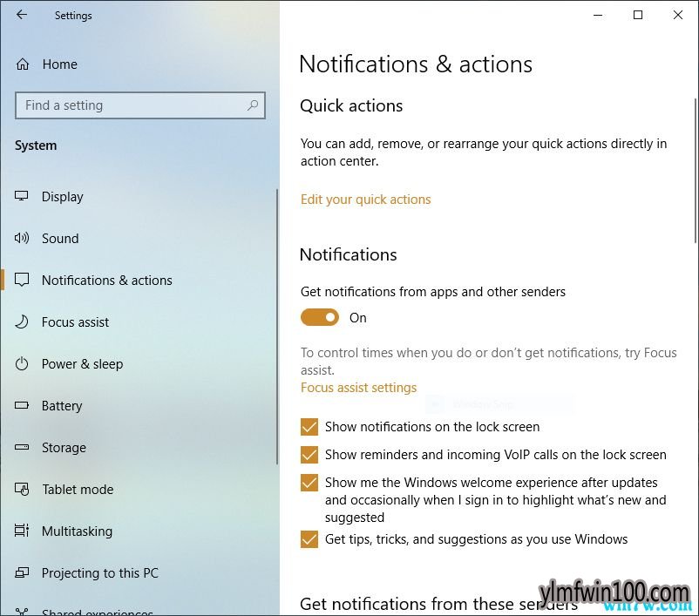Click the Battery icon in sidebar
Screen dimensions: 699x616
pos(22,406)
